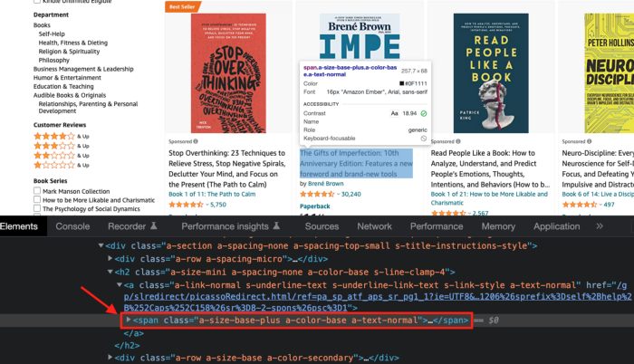The width and height of the screenshot is (634, 364).
Task: Open the Stop Overthinking book cover
Action: point(228,73)
